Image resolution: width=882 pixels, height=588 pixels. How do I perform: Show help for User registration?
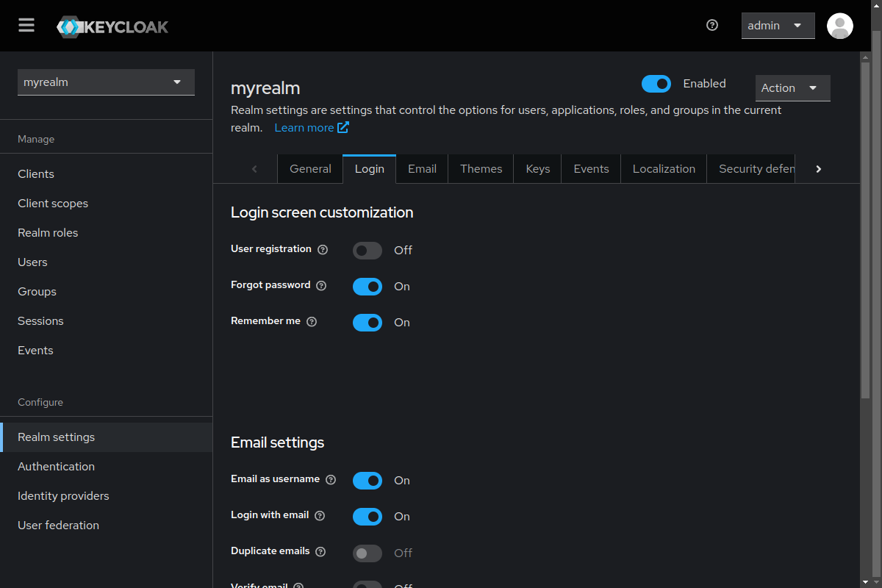[x=323, y=250]
